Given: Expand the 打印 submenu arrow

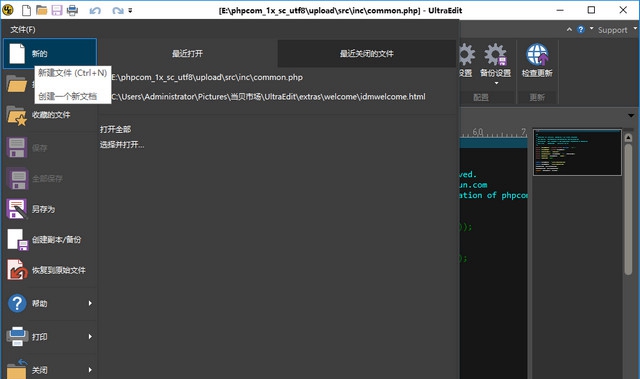Looking at the screenshot, I should coord(90,337).
